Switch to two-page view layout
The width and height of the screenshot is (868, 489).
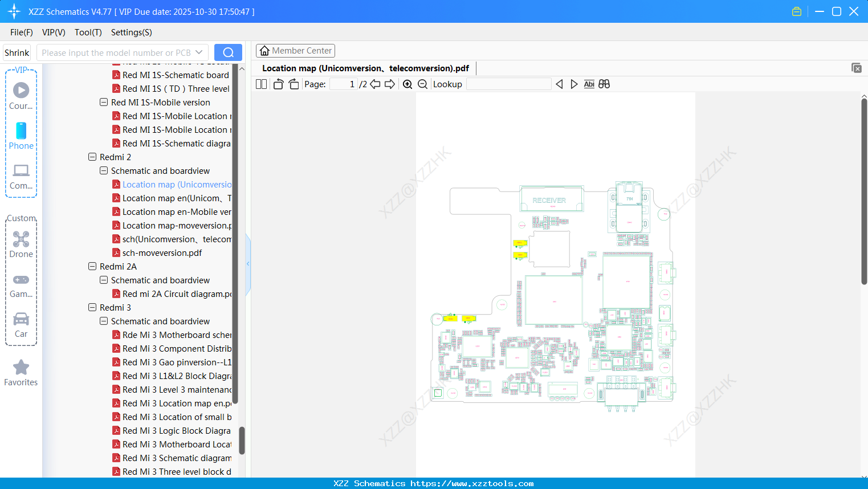[x=261, y=84]
